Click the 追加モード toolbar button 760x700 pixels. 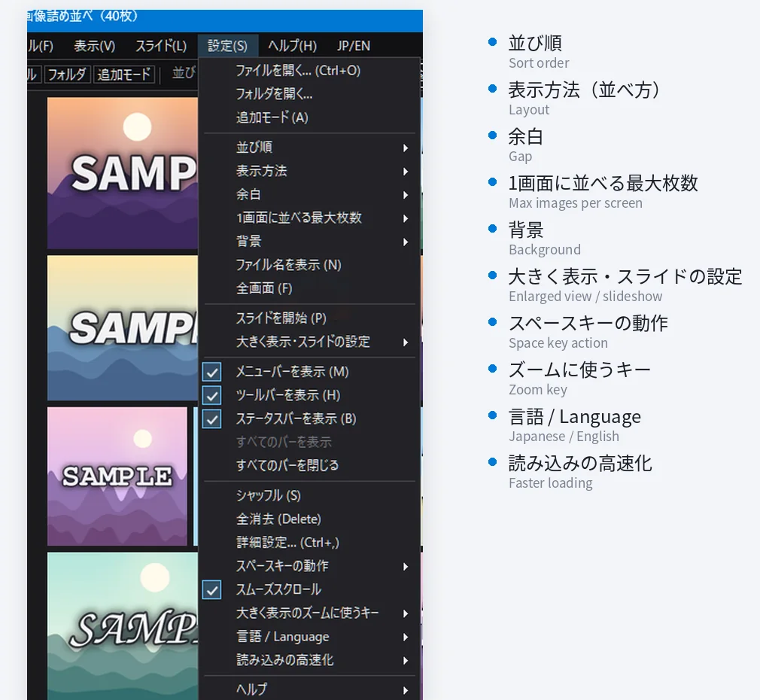click(x=123, y=75)
